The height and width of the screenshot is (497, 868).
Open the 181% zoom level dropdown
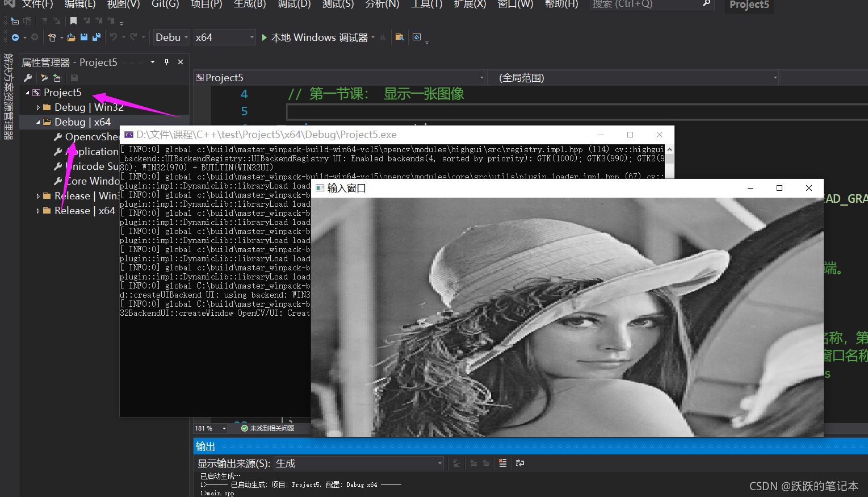(x=211, y=428)
